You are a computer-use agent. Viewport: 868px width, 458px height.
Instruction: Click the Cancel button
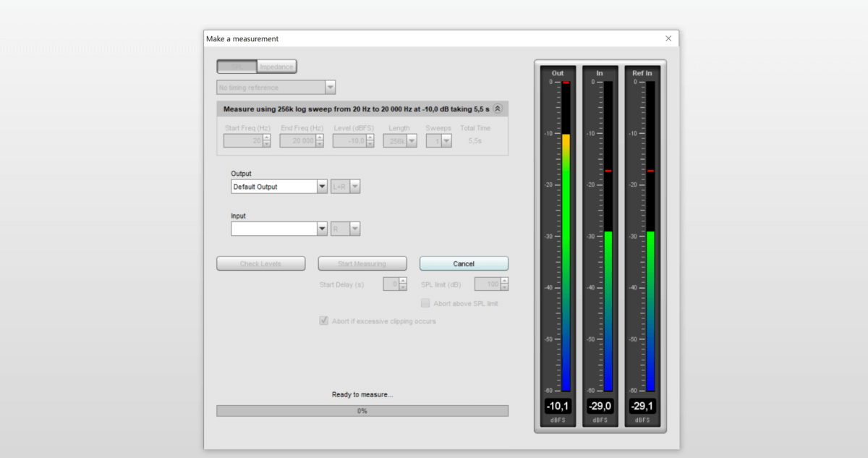coord(464,263)
